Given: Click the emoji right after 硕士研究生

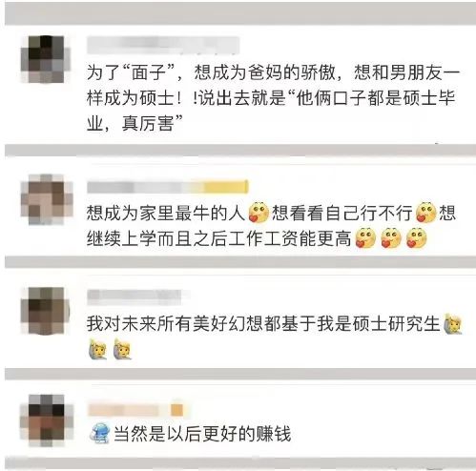Looking at the screenshot, I should coord(453,323).
